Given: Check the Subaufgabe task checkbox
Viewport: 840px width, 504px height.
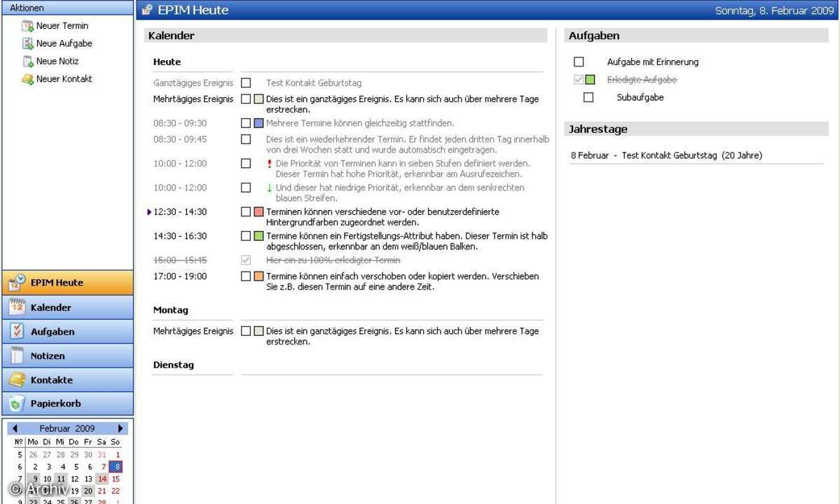Looking at the screenshot, I should pos(588,97).
